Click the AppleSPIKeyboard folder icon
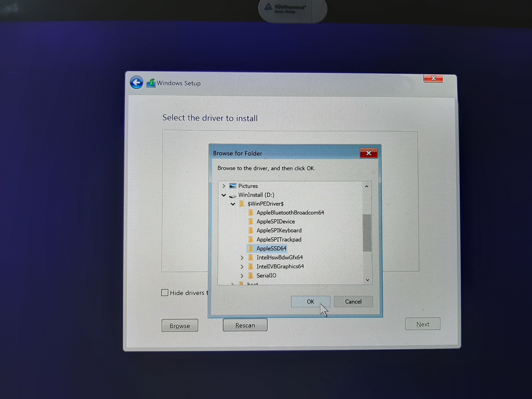 point(251,230)
